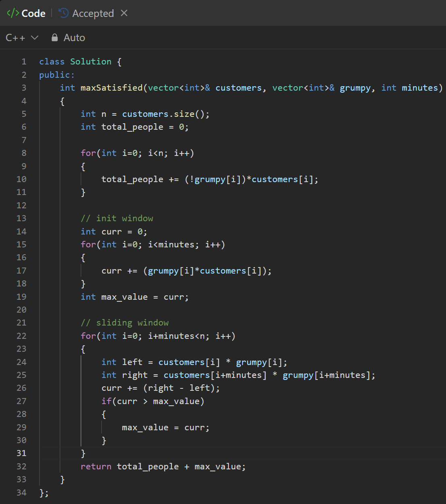Click the return keyword on line 32
446x504 pixels.
(x=96, y=467)
